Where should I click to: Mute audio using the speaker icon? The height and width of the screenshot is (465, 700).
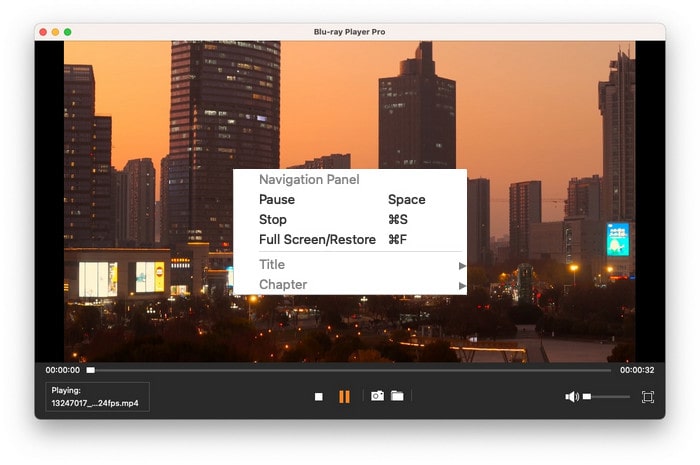571,397
